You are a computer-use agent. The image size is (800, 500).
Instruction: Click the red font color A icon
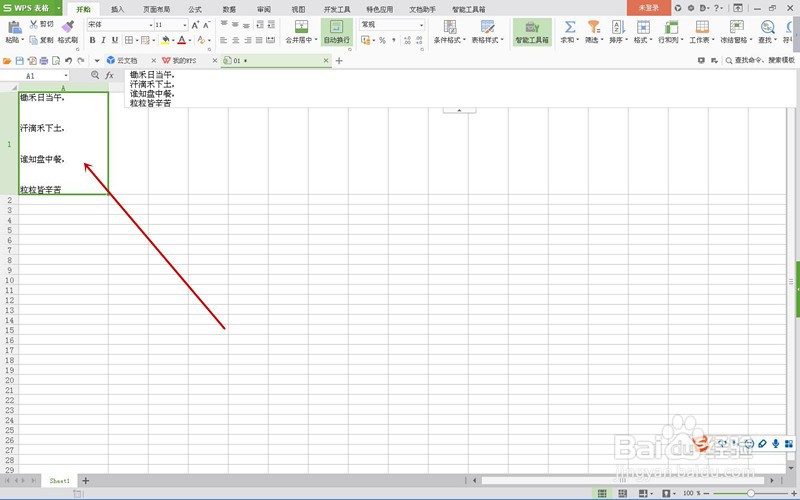182,40
